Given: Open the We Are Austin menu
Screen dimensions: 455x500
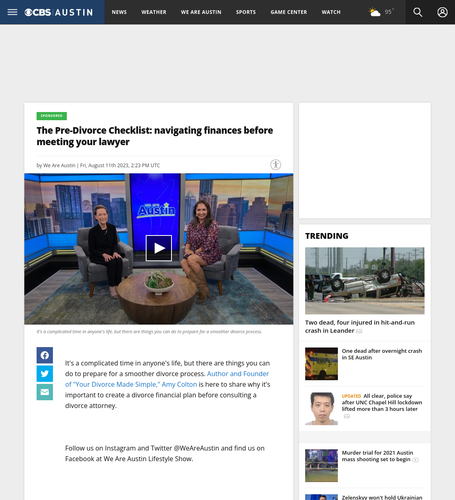Looking at the screenshot, I should 201,12.
